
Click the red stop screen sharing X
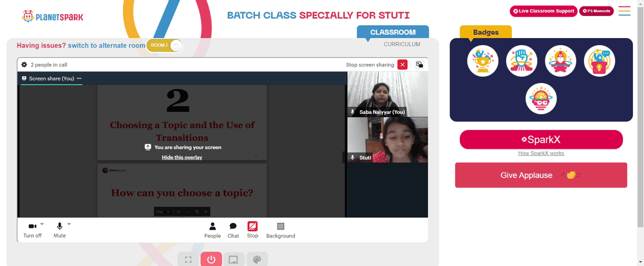click(402, 64)
